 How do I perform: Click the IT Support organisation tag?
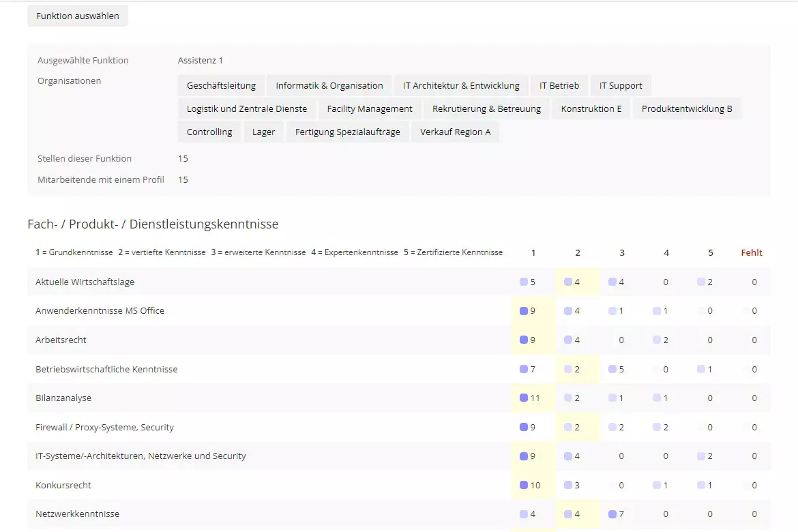[x=621, y=86]
